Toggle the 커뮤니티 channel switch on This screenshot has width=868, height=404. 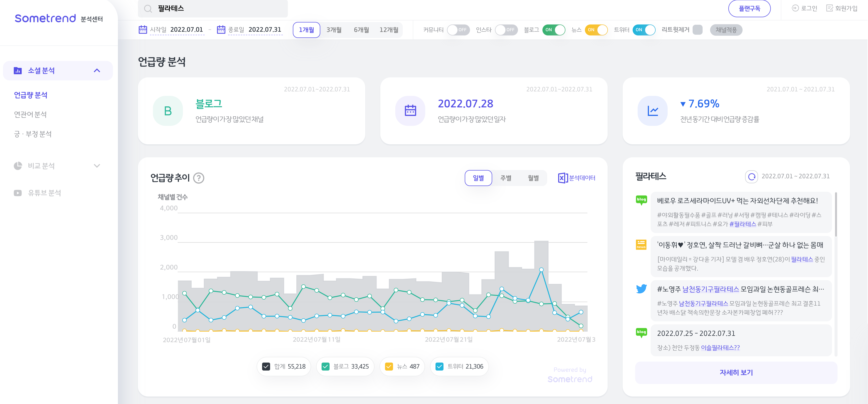(x=458, y=30)
